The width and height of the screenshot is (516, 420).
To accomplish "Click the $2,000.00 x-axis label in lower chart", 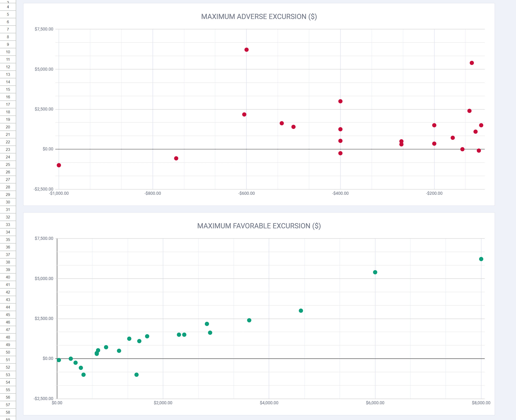I will coord(163,403).
